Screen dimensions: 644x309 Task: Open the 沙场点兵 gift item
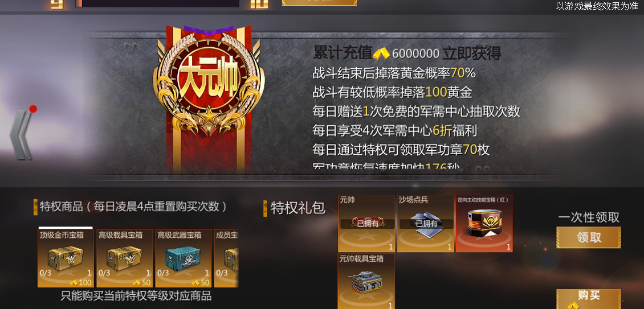(x=426, y=223)
